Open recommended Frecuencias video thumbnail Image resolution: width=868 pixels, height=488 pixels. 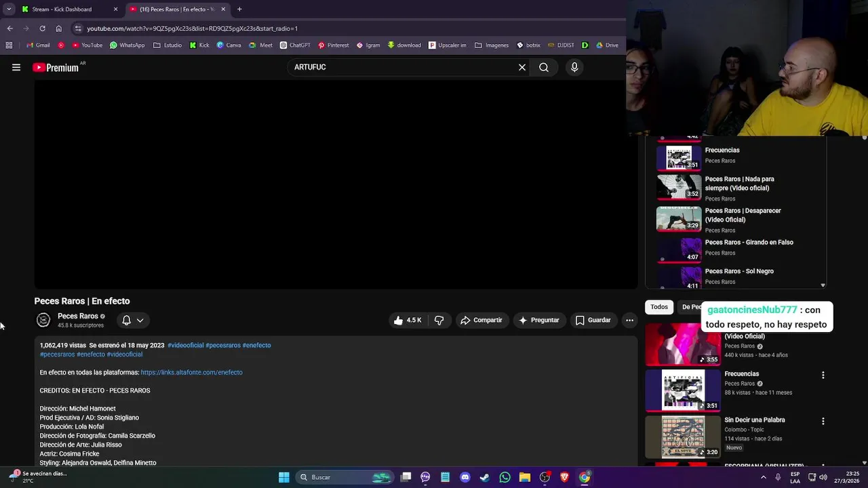[683, 390]
